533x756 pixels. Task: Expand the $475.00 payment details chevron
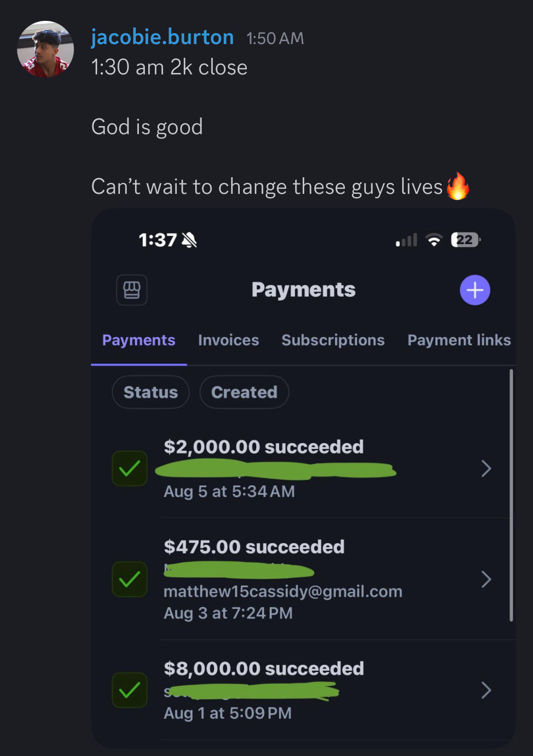(486, 579)
